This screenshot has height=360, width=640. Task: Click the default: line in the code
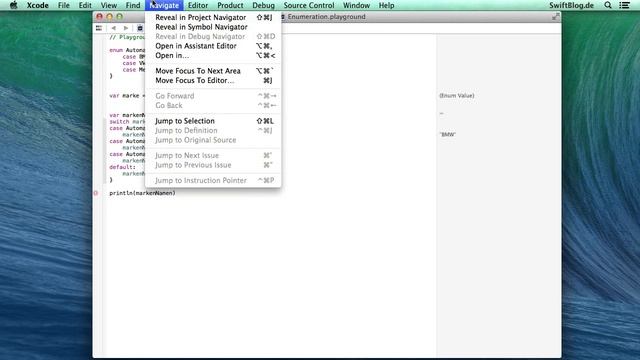(122, 167)
